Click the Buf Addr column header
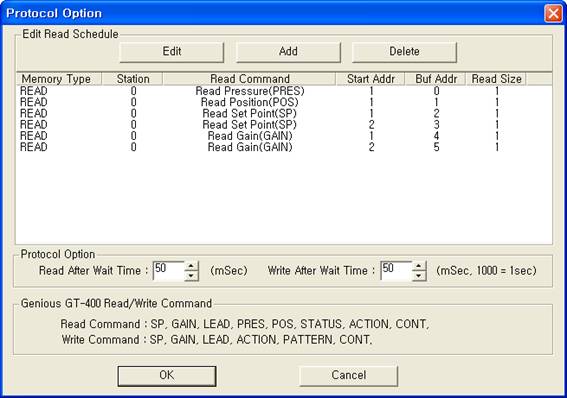Image resolution: width=567 pixels, height=398 pixels. click(435, 79)
